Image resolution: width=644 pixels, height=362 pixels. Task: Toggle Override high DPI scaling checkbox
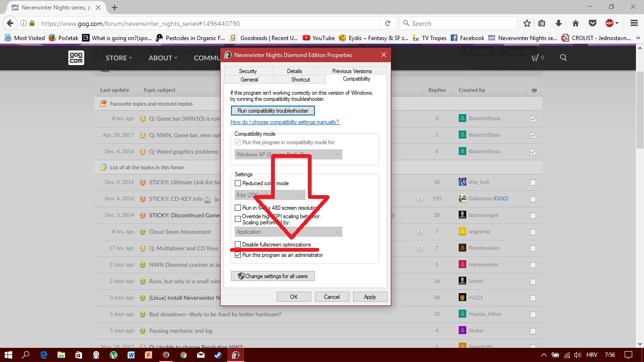[238, 219]
